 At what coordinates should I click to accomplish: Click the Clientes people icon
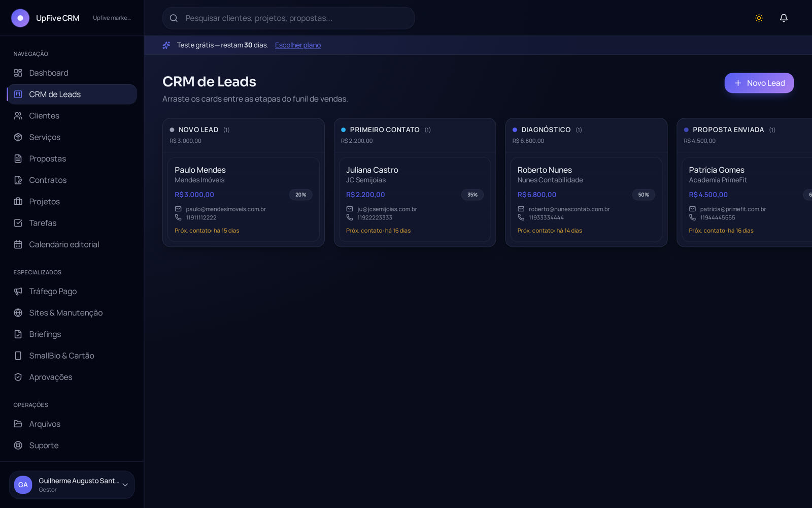[x=18, y=116]
